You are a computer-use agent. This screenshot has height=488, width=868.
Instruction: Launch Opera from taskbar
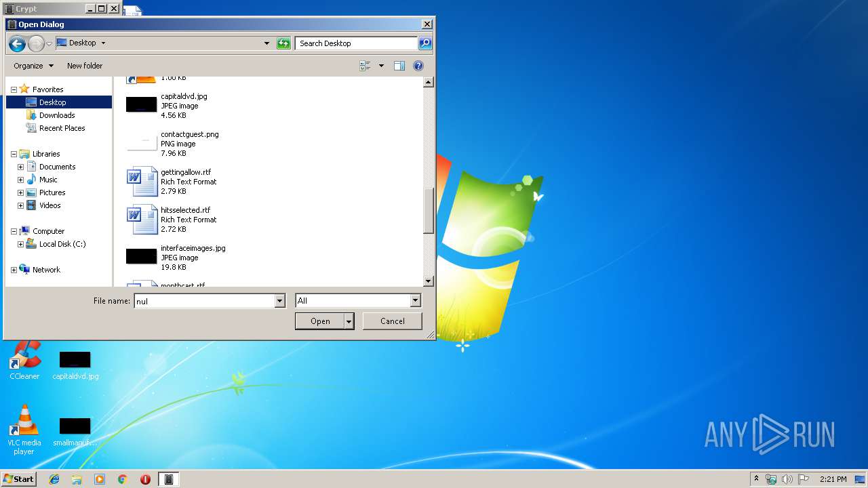coord(145,479)
